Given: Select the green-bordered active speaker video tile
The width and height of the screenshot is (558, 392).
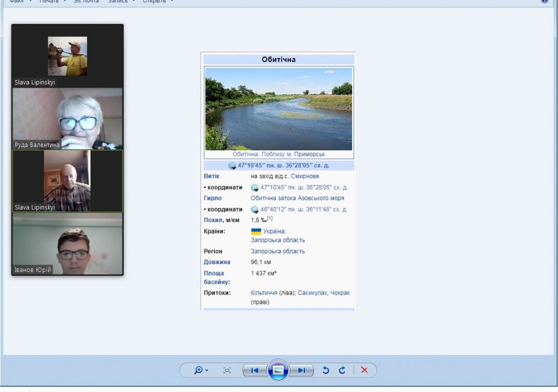Looking at the screenshot, I should (67, 181).
